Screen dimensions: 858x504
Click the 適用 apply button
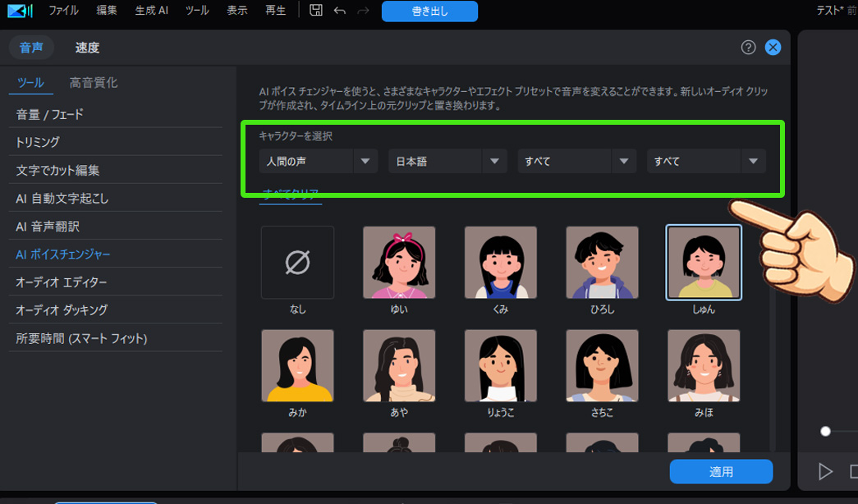point(721,472)
